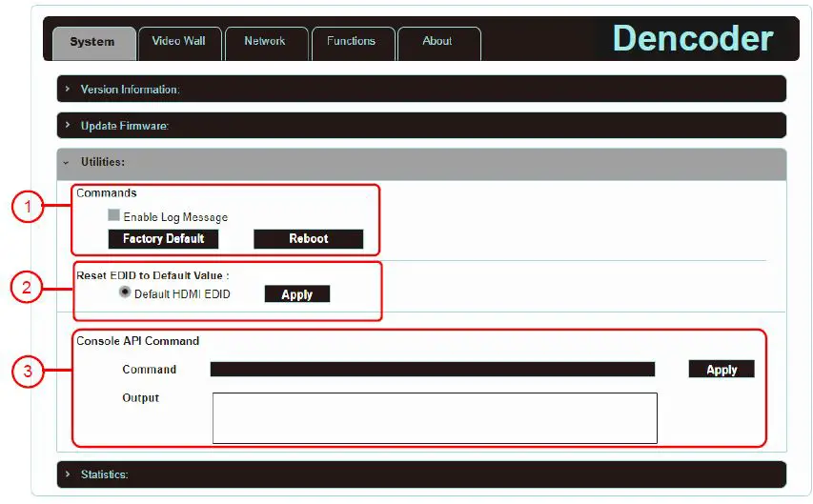Click the Reset EDID to Default Value label

152,275
